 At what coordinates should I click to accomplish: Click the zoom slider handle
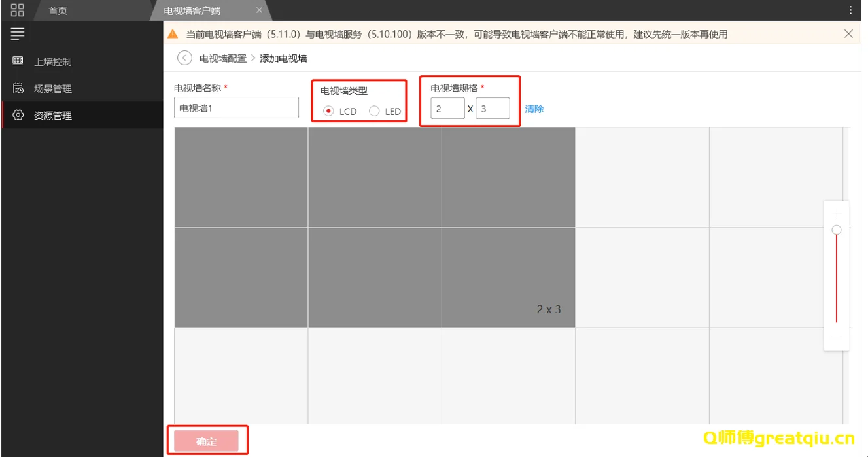(x=837, y=230)
